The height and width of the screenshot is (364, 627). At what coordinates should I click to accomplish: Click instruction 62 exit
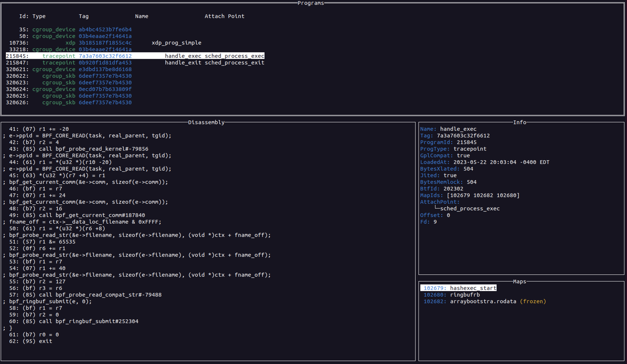coord(31,341)
